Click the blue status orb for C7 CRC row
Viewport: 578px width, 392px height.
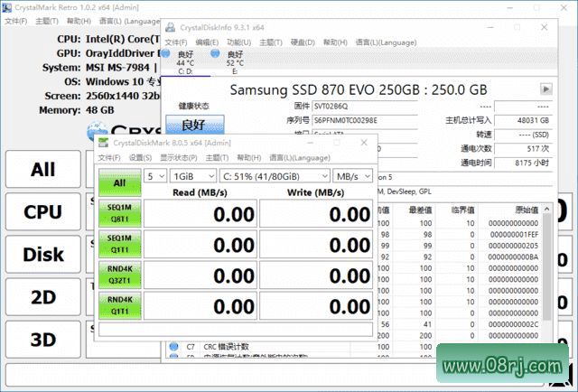173,347
